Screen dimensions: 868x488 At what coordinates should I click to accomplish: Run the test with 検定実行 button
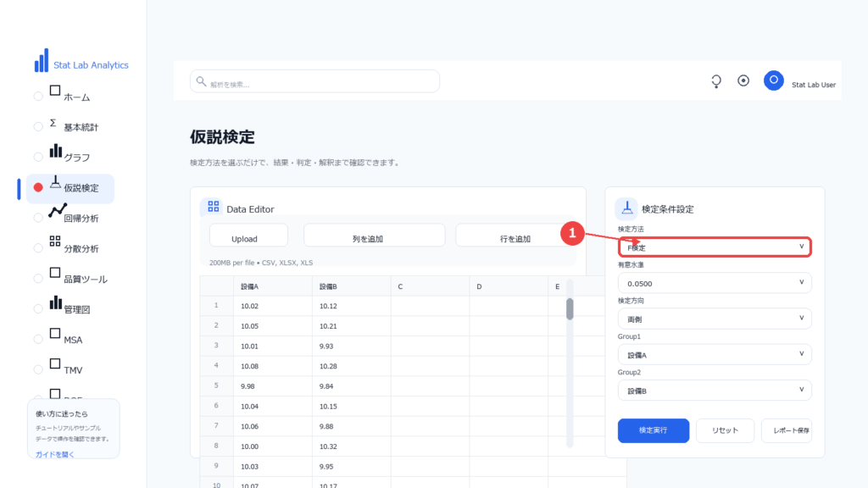tap(654, 430)
